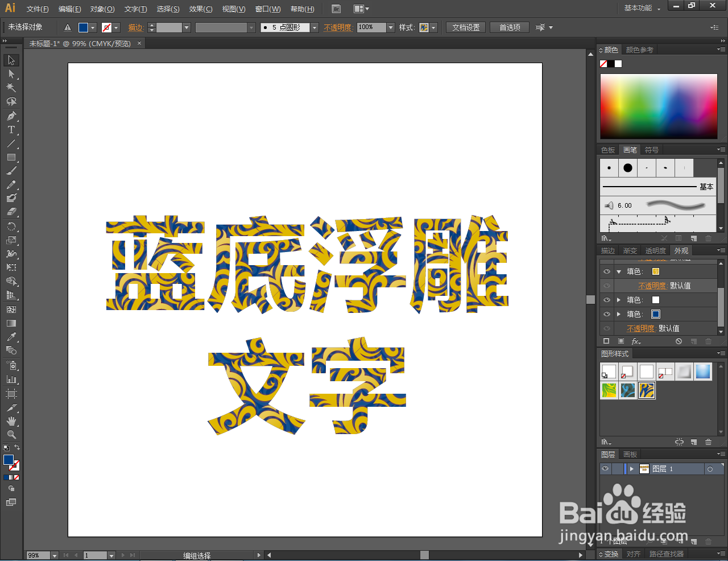This screenshot has width=728, height=561.
Task: Hide 图层 1 using its eye icon
Action: 606,468
